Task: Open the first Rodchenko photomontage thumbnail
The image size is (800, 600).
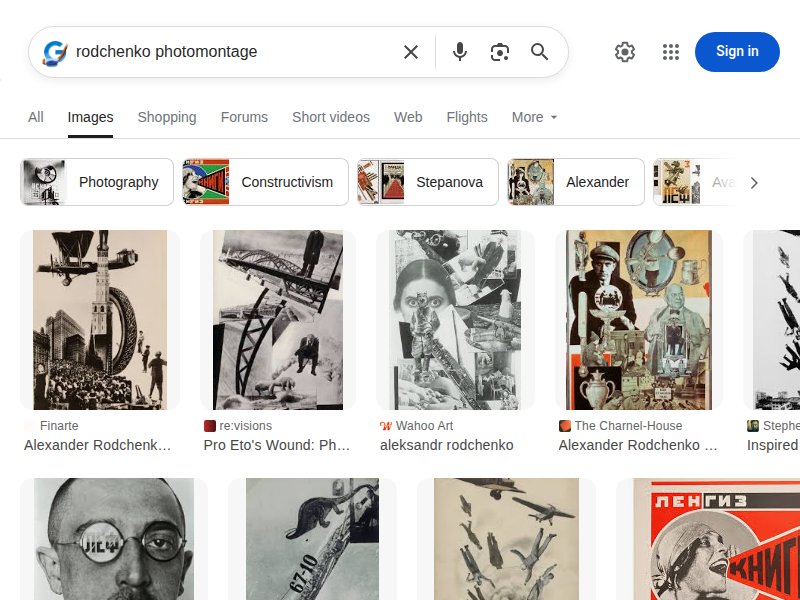Action: tap(99, 318)
